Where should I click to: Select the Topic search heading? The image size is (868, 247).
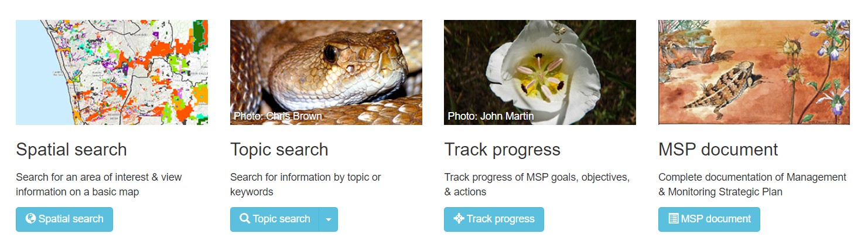click(279, 150)
